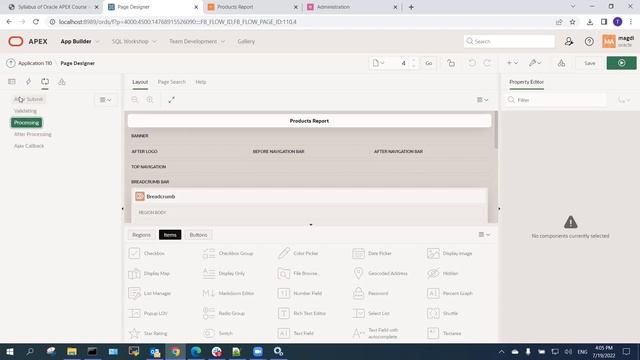Select the highlighted Processing node

click(x=26, y=122)
